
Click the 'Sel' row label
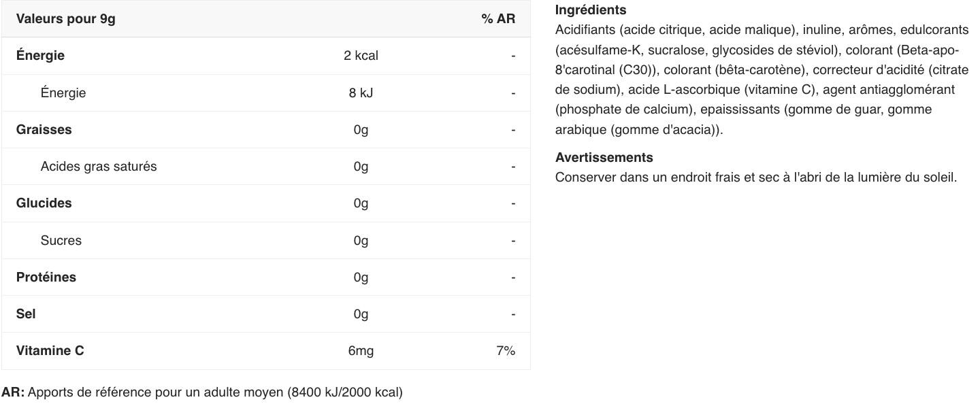point(26,314)
